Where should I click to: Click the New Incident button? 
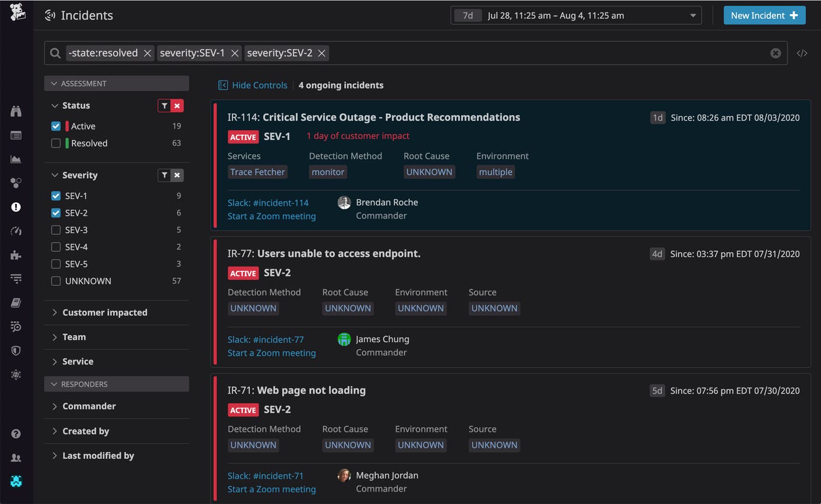tap(764, 15)
